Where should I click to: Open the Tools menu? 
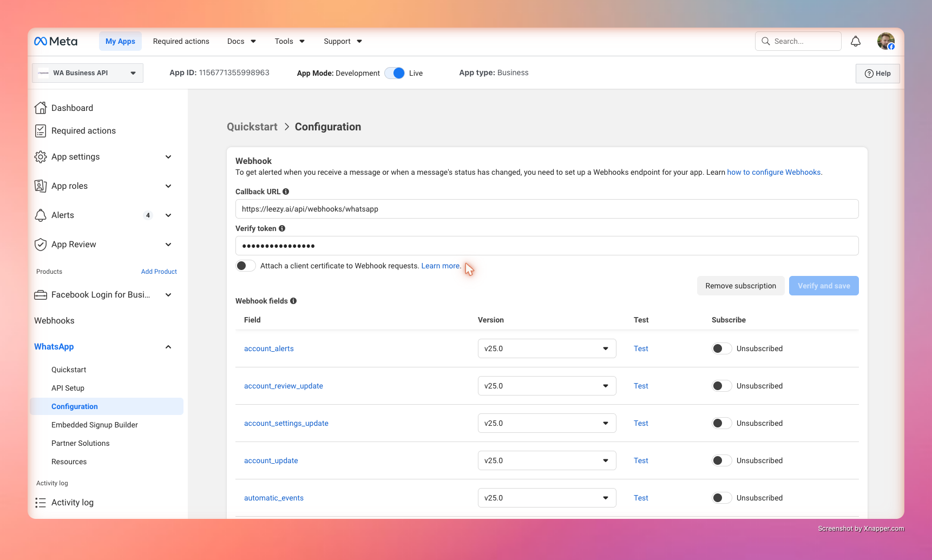290,41
